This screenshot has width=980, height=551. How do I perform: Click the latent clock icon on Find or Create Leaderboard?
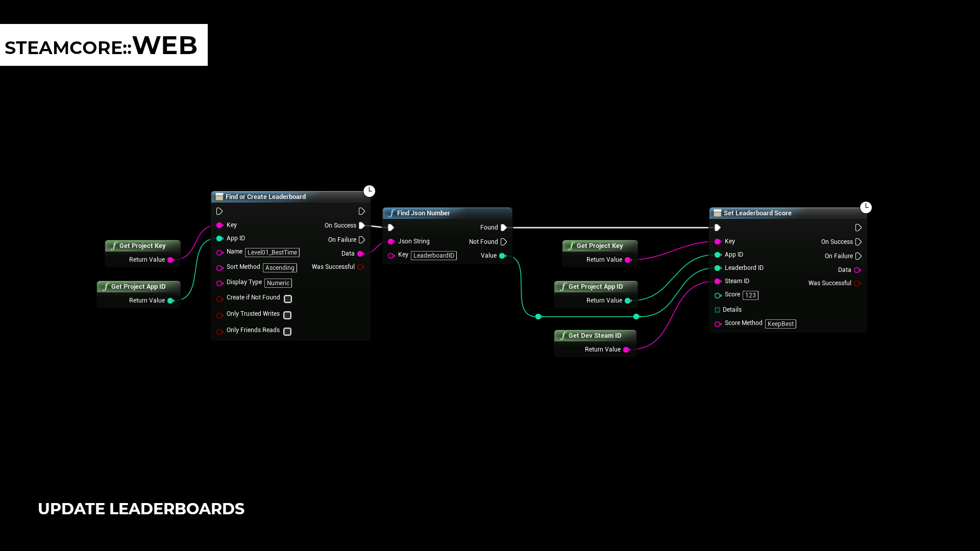(369, 191)
